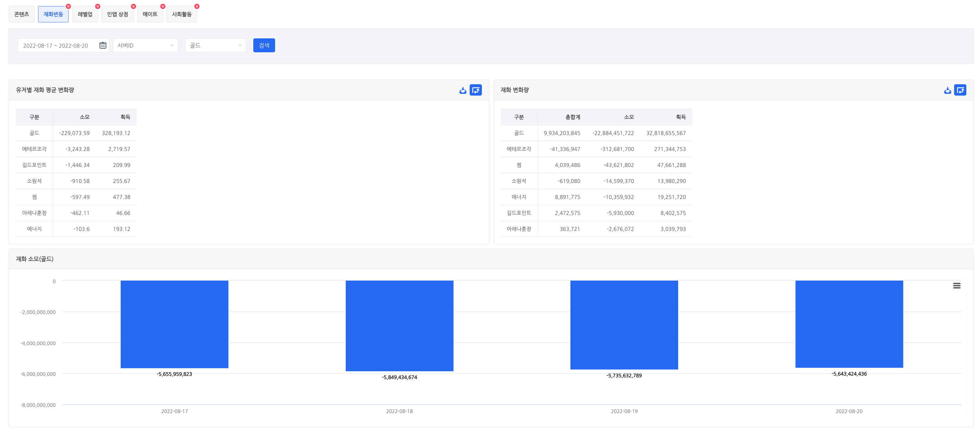Open the chart hamburger export menu

point(956,285)
